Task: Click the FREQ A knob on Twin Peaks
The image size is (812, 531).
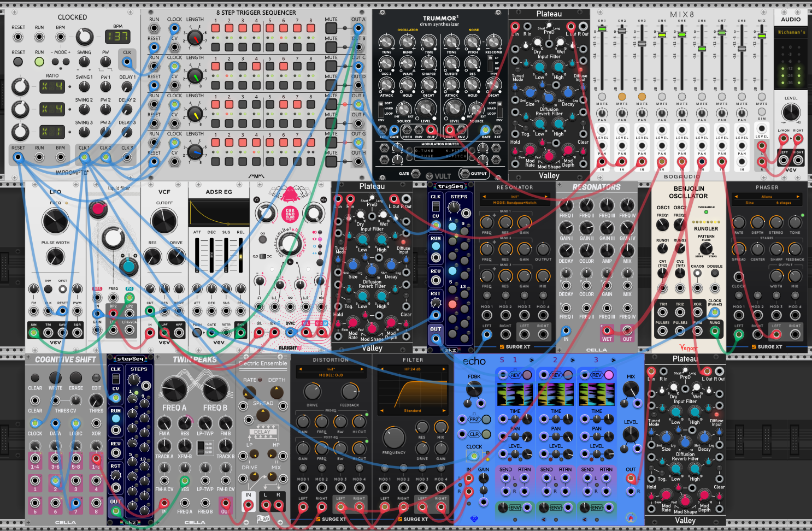Action: pos(174,388)
